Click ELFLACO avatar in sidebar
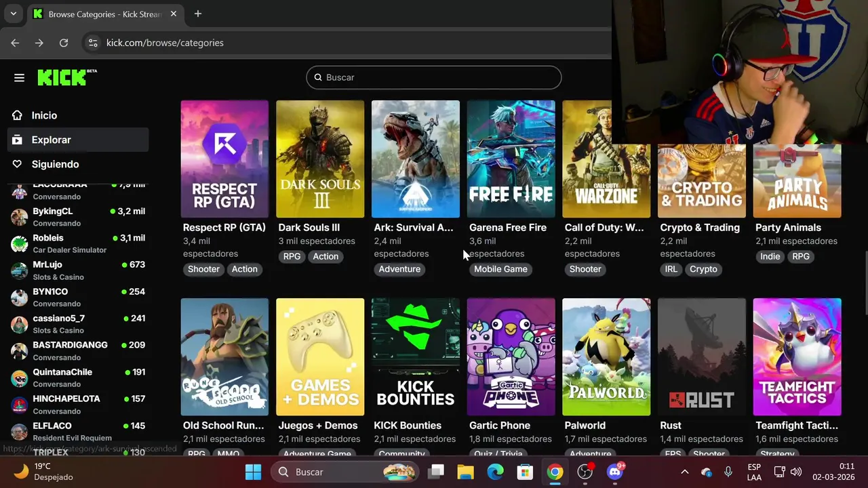Screen dimensions: 868x488 click(x=20, y=431)
